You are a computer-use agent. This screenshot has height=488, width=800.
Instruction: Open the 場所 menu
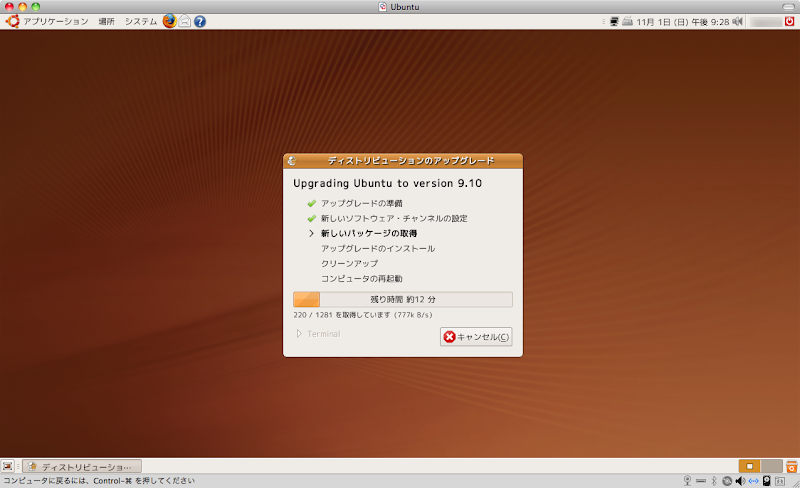(106, 21)
